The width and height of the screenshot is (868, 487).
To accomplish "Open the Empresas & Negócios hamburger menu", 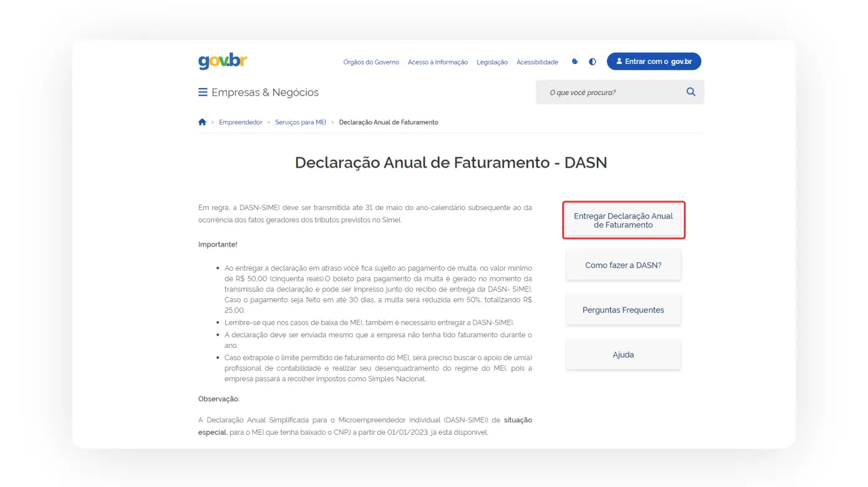I will pos(203,91).
